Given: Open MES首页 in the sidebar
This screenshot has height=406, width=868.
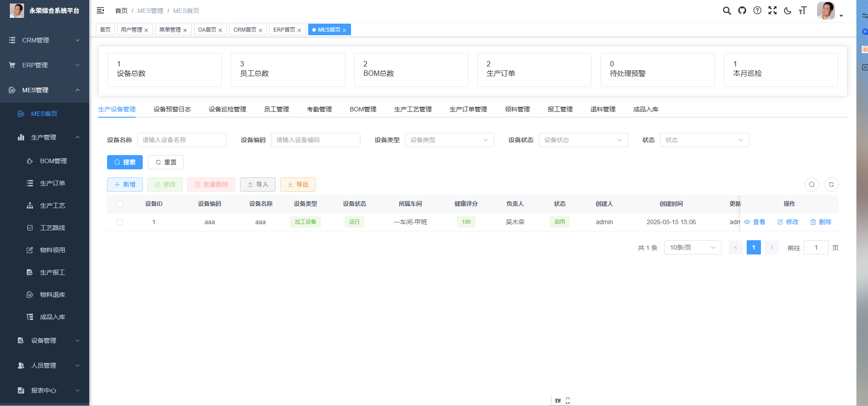Looking at the screenshot, I should (x=45, y=114).
